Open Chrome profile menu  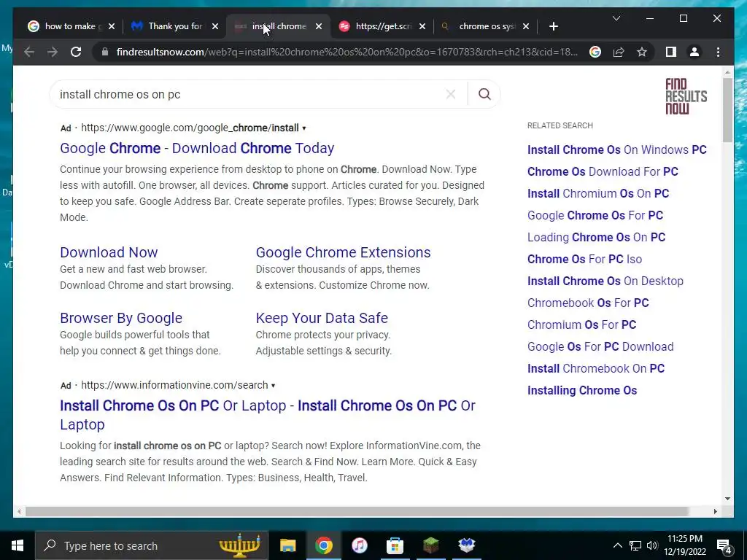tap(694, 52)
